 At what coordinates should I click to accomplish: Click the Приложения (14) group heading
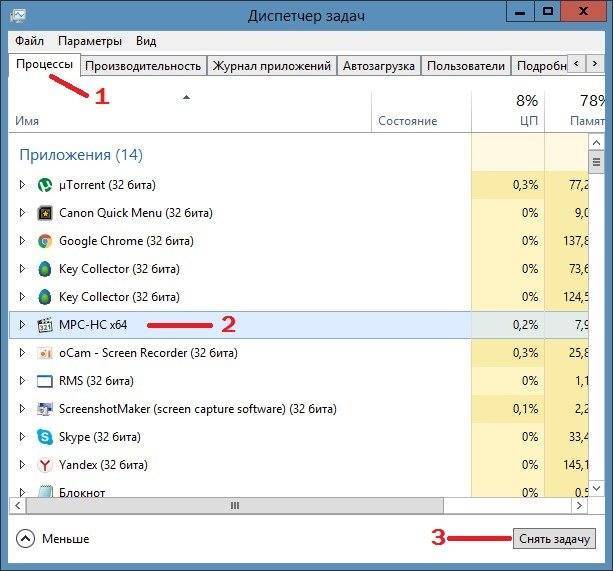point(81,155)
